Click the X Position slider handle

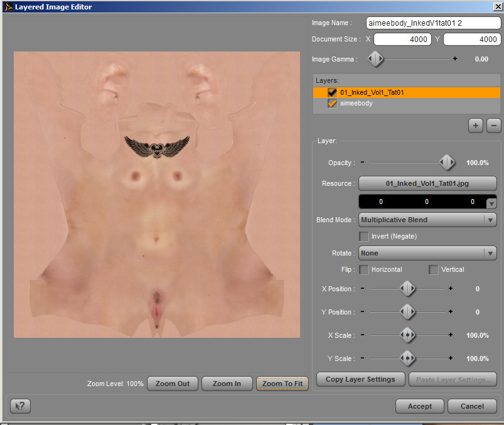coord(407,288)
